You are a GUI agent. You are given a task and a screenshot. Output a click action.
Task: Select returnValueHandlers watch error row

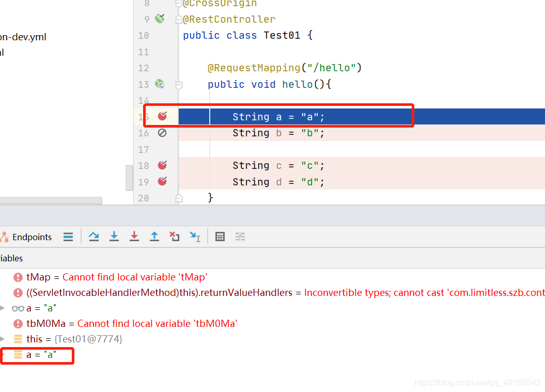click(273, 293)
